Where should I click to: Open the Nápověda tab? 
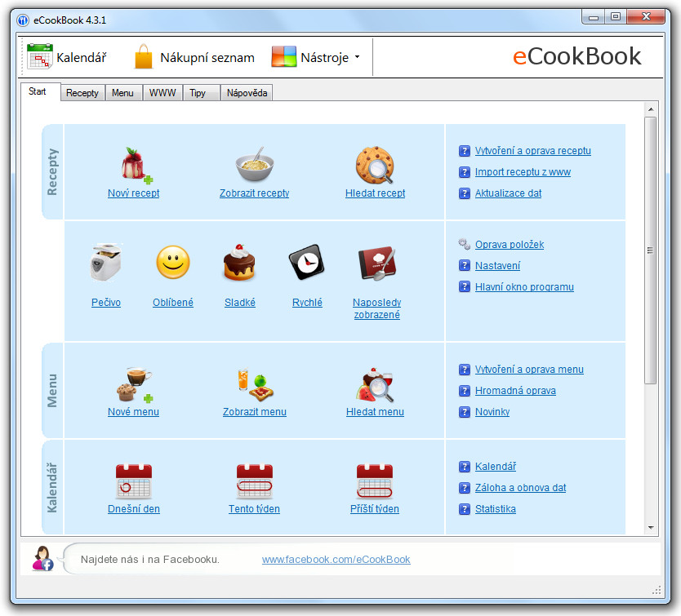247,93
